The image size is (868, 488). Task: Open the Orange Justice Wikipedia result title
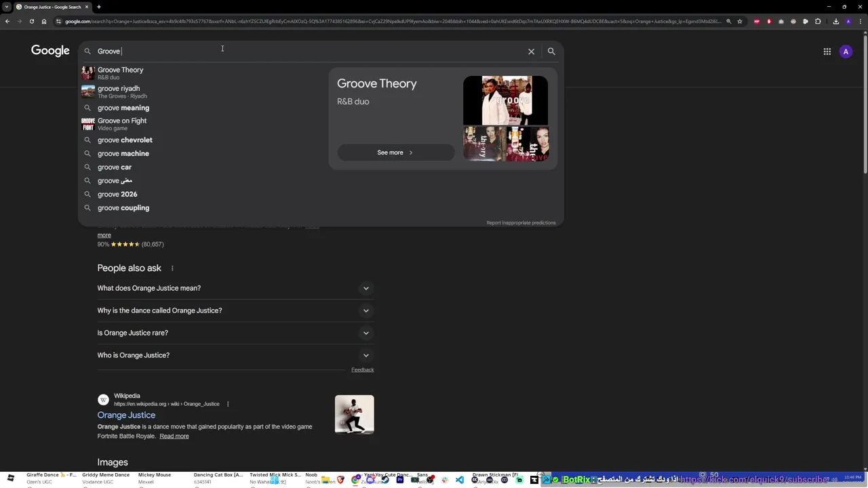[x=126, y=415]
